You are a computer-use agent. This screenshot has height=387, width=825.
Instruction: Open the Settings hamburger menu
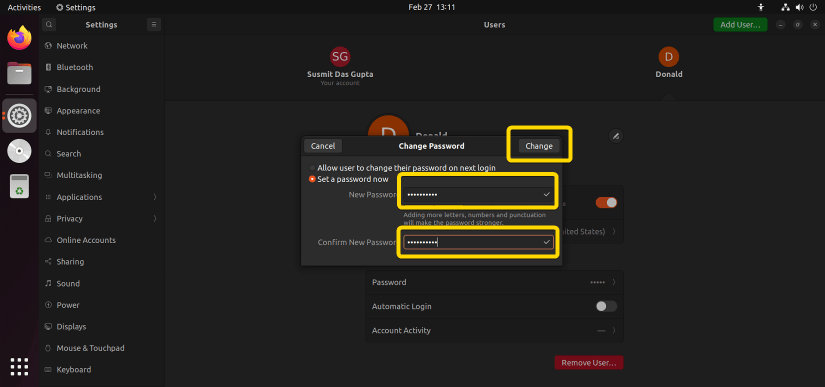pos(154,24)
